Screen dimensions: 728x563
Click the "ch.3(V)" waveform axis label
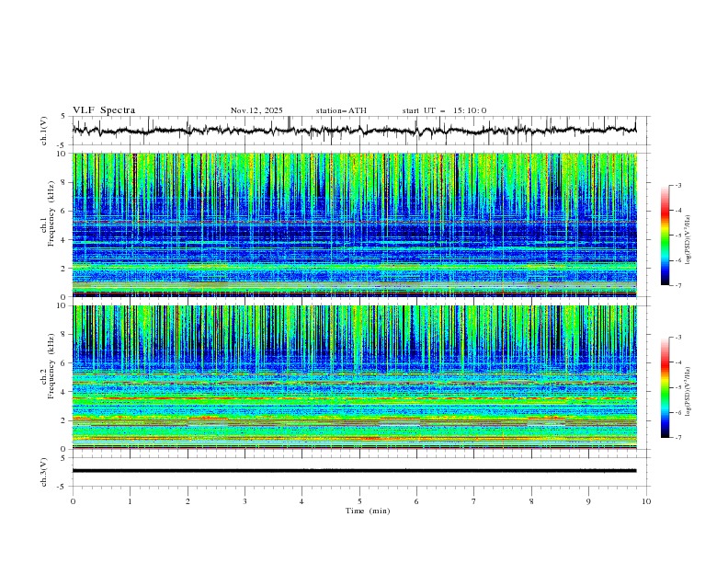pos(44,472)
